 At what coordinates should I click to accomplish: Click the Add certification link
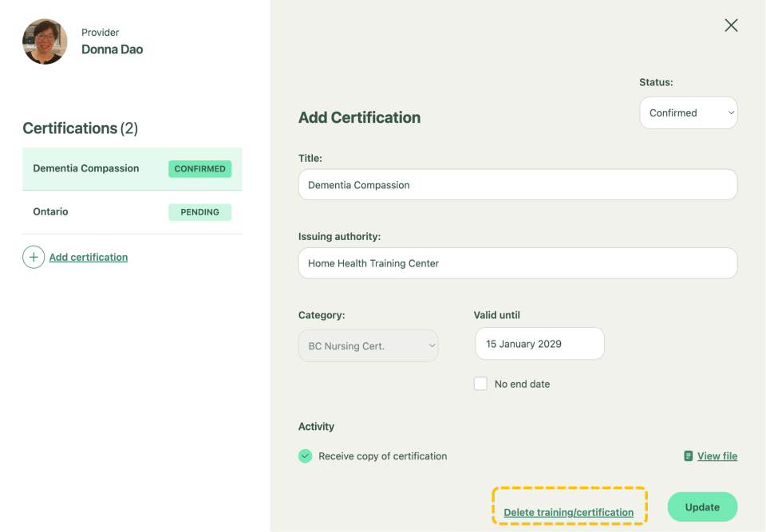[x=89, y=257]
